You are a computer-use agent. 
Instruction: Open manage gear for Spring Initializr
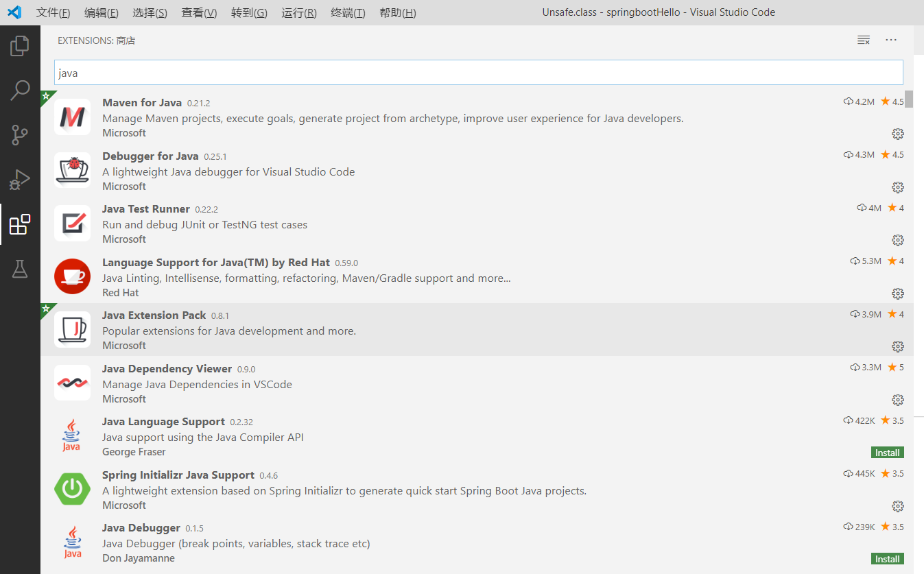point(897,506)
